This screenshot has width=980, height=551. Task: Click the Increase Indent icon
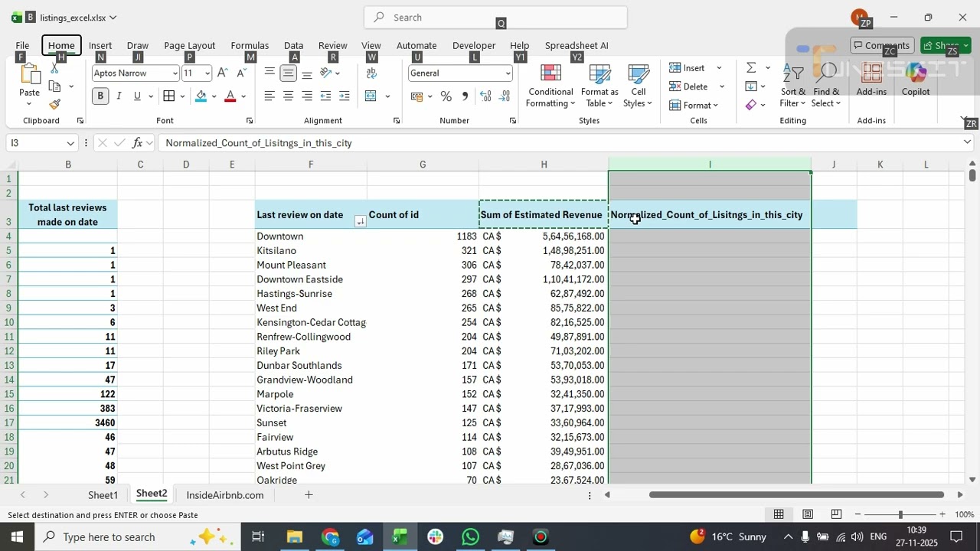345,96
